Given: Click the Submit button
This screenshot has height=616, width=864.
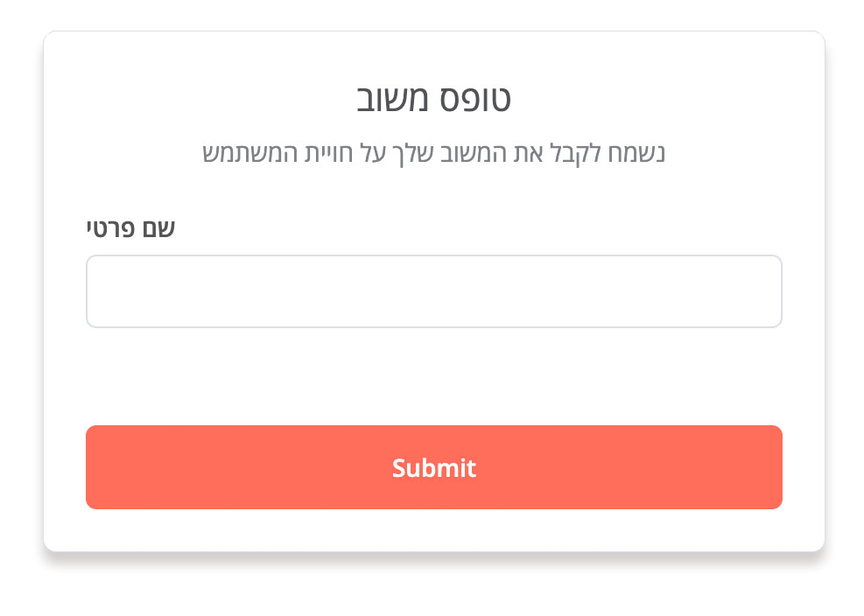Looking at the screenshot, I should 433,467.
